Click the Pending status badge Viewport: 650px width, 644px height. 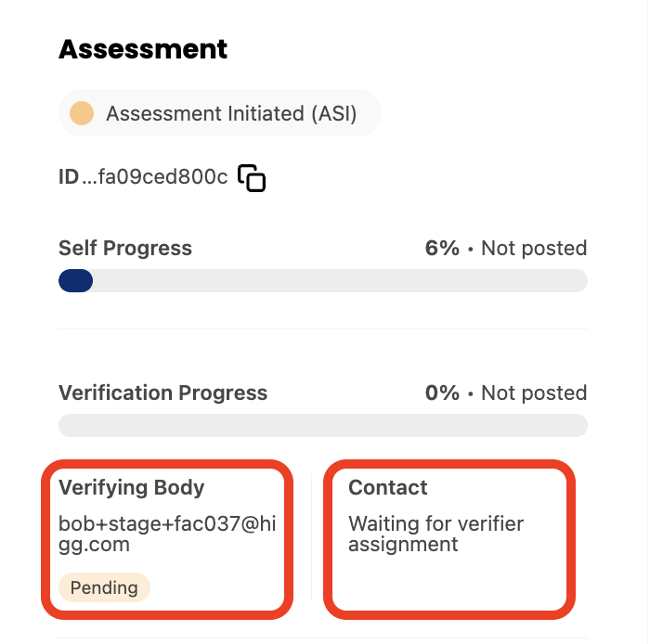pyautogui.click(x=104, y=587)
